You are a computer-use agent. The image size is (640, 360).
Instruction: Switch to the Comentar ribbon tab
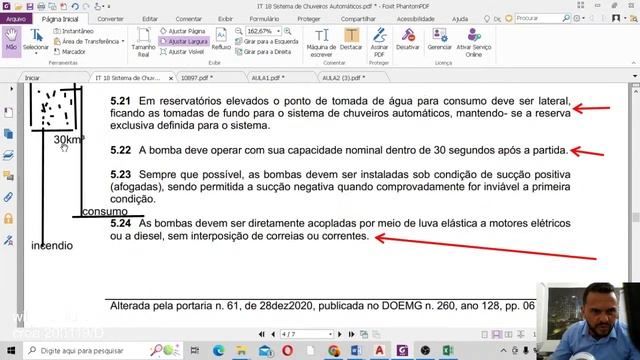(188, 19)
